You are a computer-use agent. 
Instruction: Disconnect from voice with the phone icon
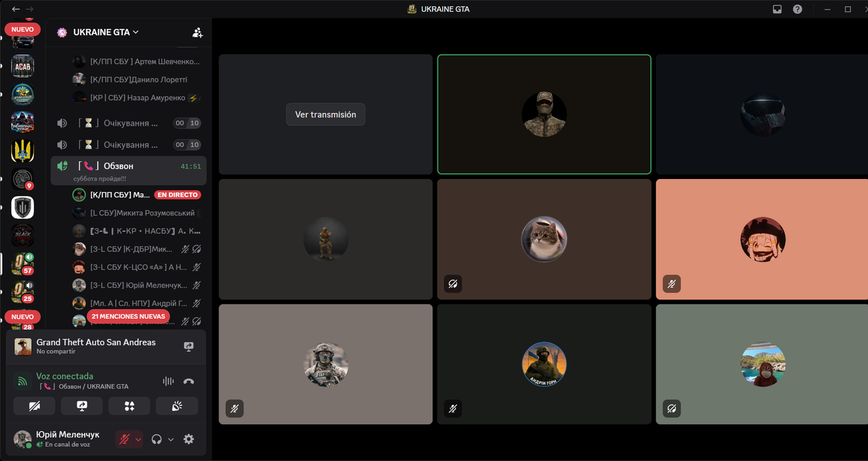189,381
